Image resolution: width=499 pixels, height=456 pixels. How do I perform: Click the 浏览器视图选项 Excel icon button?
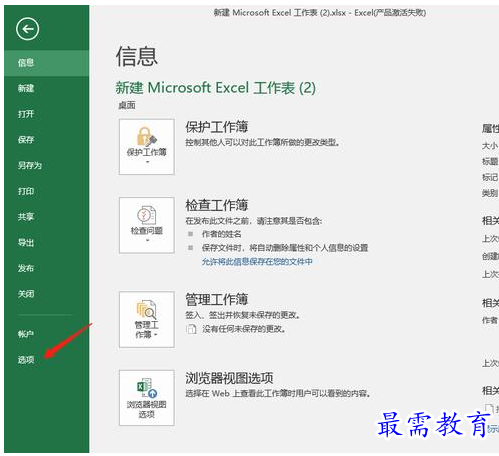click(x=147, y=397)
